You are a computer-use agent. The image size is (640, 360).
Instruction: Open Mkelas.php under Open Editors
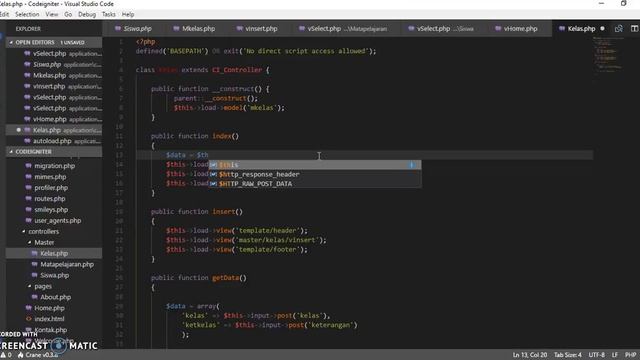(54, 76)
